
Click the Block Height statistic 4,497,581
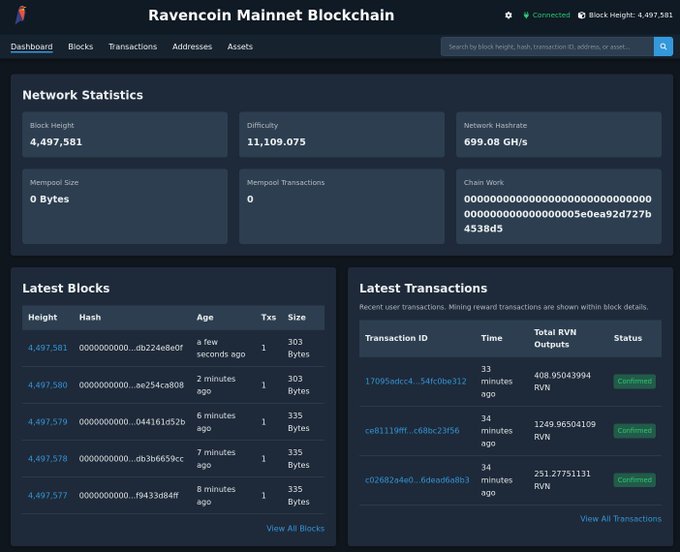tap(56, 142)
